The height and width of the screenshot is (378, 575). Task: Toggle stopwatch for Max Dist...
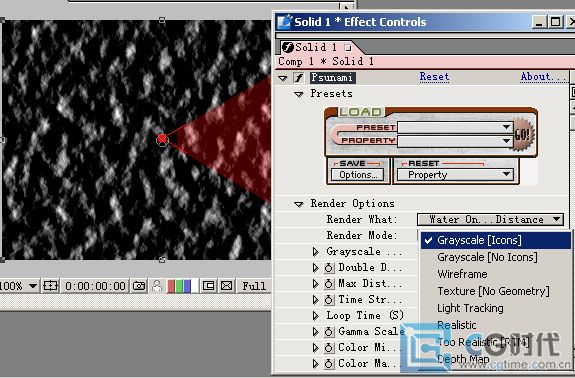[329, 284]
